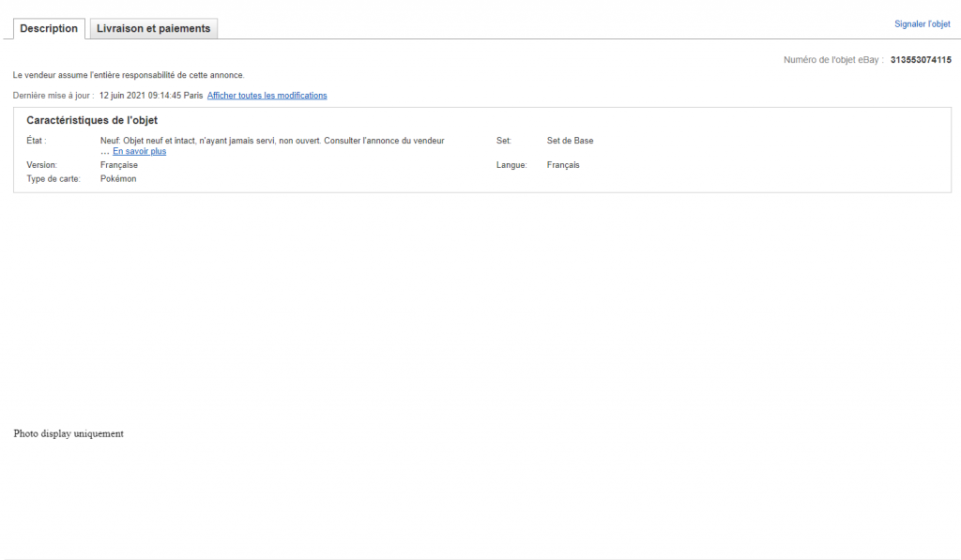961x560 pixels.
Task: Follow the En savoir plus link
Action: 139,151
